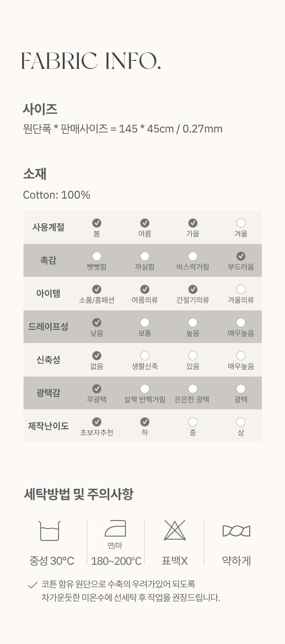Select the 무광택 gloss checkmark

pos(97,389)
